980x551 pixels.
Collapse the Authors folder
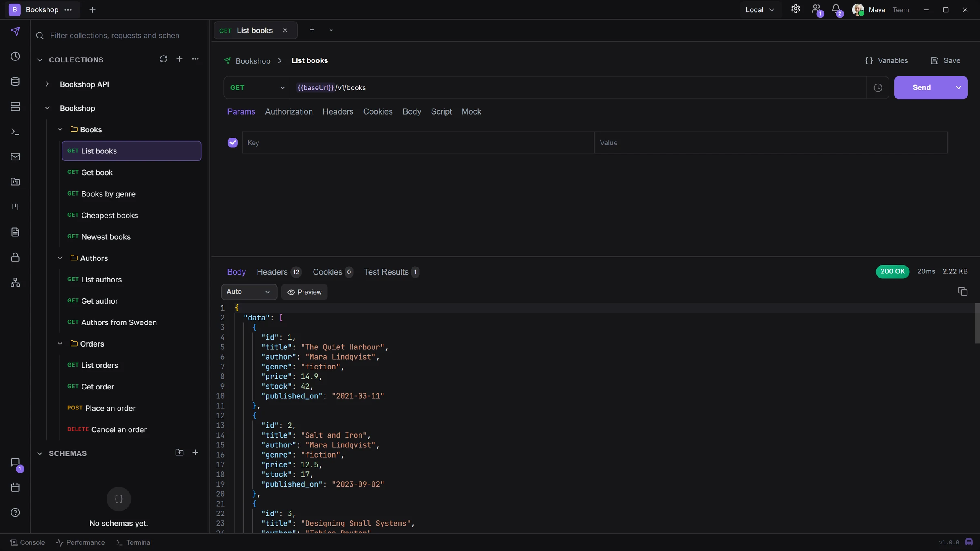60,258
